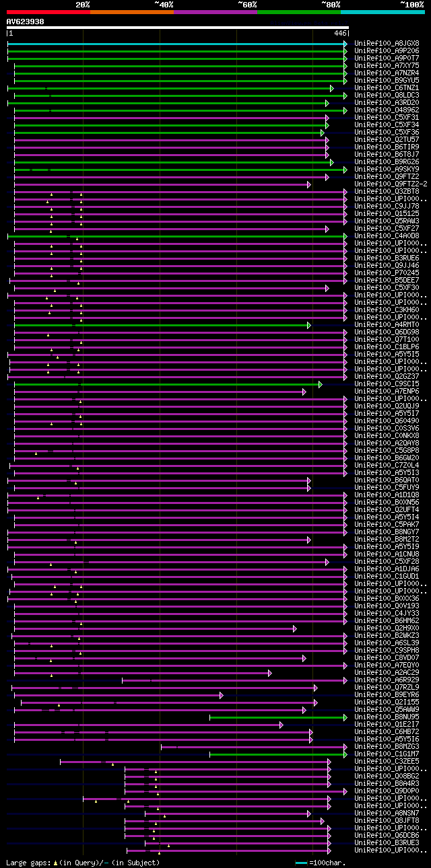Select hit label UniRef100_P70245

pyautogui.click(x=387, y=273)
